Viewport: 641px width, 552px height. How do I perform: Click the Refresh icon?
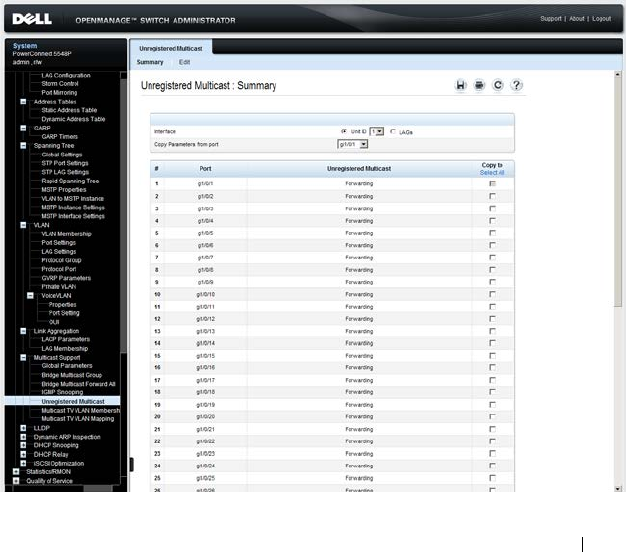pos(498,85)
